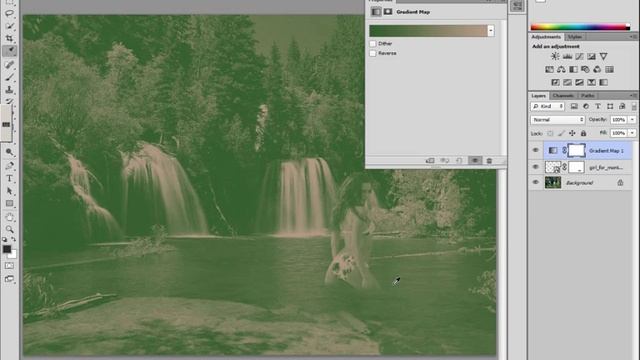Screen dimensions: 640x360
Task: Open the foreground color swatch
Action: pos(7,249)
